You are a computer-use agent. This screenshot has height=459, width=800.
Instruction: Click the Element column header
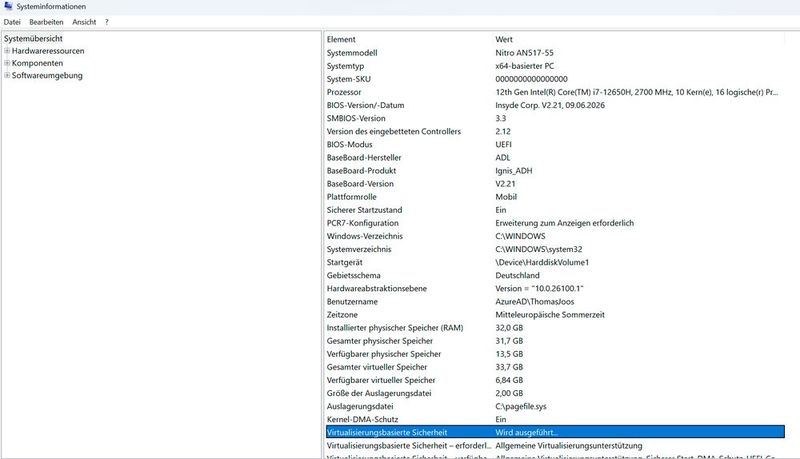pyautogui.click(x=341, y=39)
